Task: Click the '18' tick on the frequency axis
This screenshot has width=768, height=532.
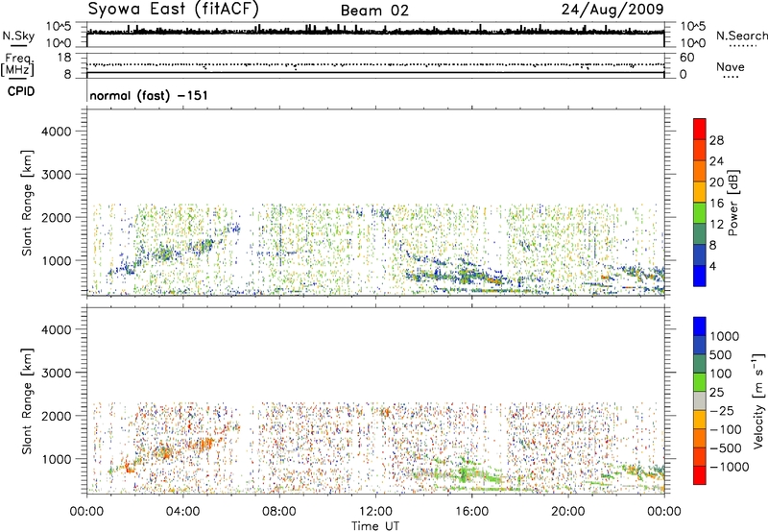Action: tap(64, 58)
